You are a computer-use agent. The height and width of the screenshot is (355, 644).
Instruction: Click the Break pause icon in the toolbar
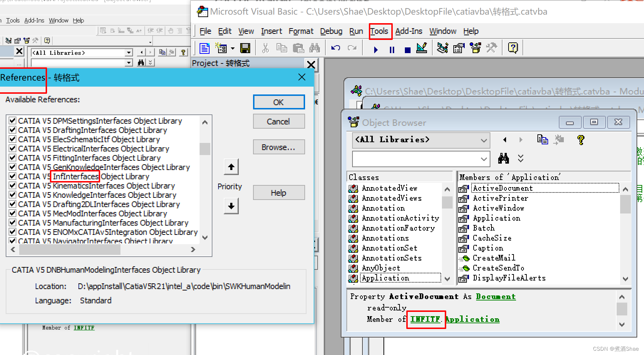[392, 50]
